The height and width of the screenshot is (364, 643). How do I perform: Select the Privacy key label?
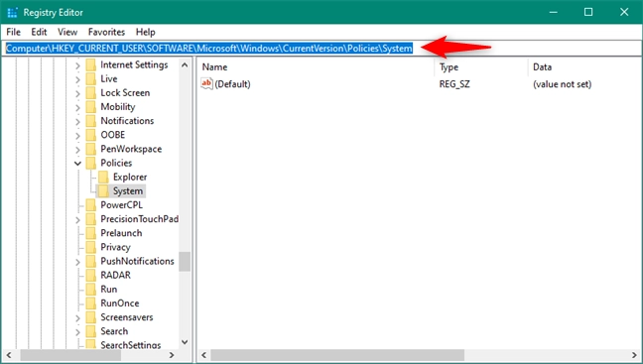coord(115,247)
